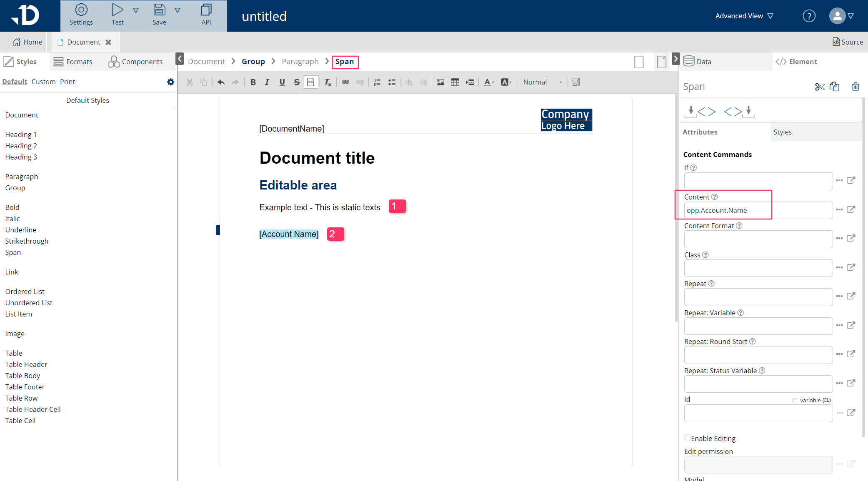Collapse the left panel with arrow toggle

180,59
